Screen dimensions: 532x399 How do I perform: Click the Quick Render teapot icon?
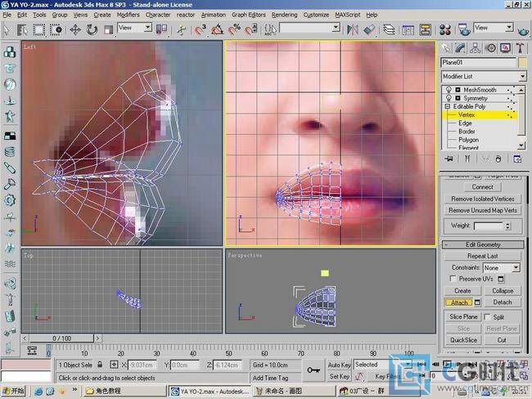(523, 31)
